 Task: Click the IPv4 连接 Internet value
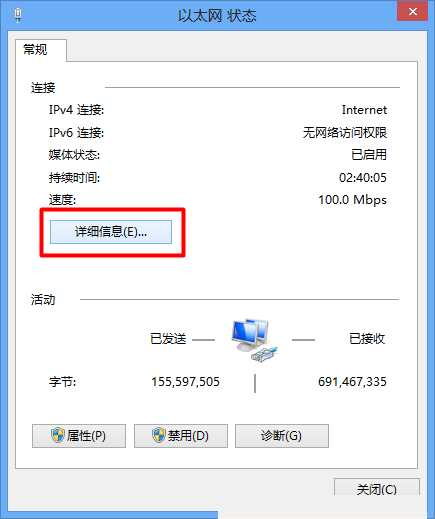click(x=364, y=110)
